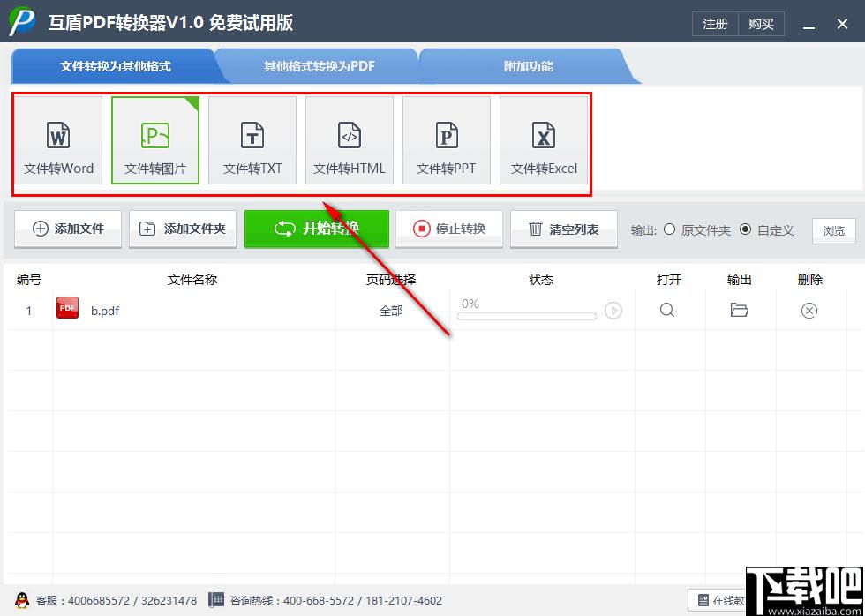Click the 打开 column header
This screenshot has height=616, width=865.
click(669, 280)
